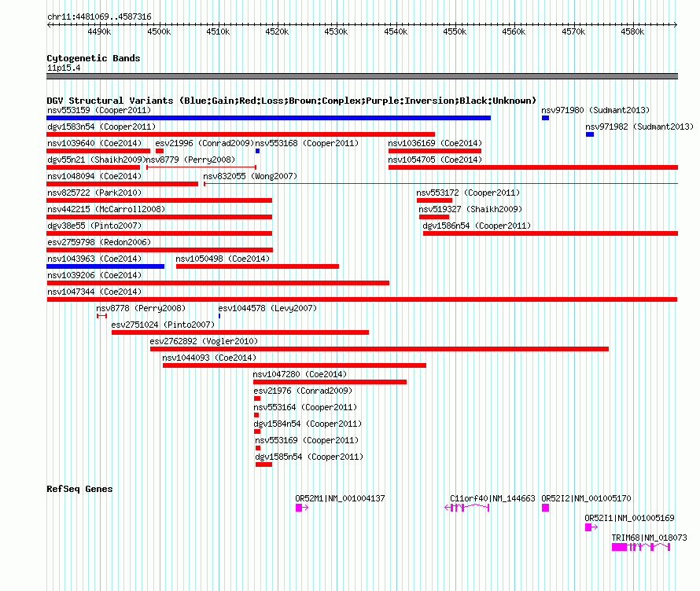The image size is (700, 591).
Task: Select the OR52I1 gene glyph with arrow
Action: tap(591, 527)
